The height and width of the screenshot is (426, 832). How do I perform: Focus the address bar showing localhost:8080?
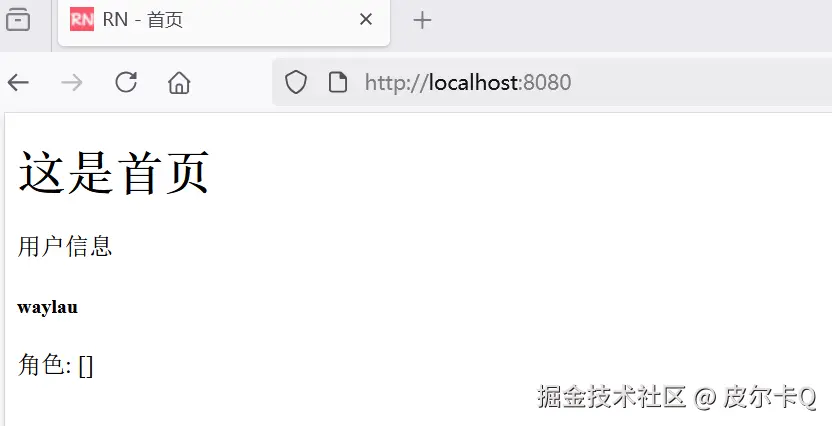(x=552, y=82)
